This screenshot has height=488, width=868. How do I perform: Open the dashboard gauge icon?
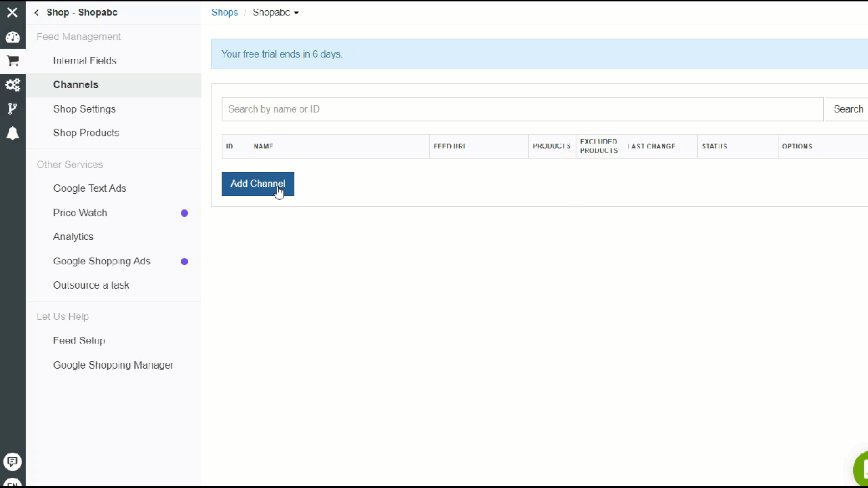point(12,37)
